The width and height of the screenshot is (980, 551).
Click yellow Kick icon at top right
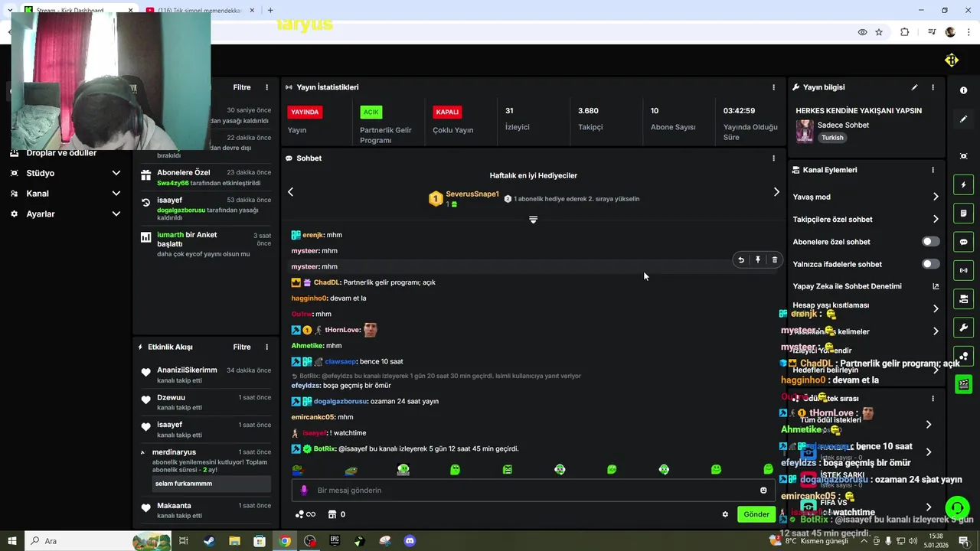click(952, 60)
